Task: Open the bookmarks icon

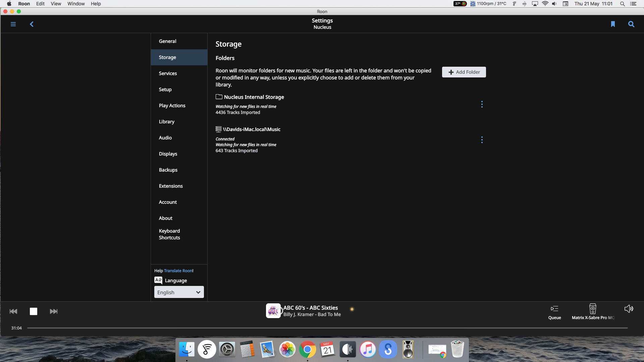Action: 613,24
